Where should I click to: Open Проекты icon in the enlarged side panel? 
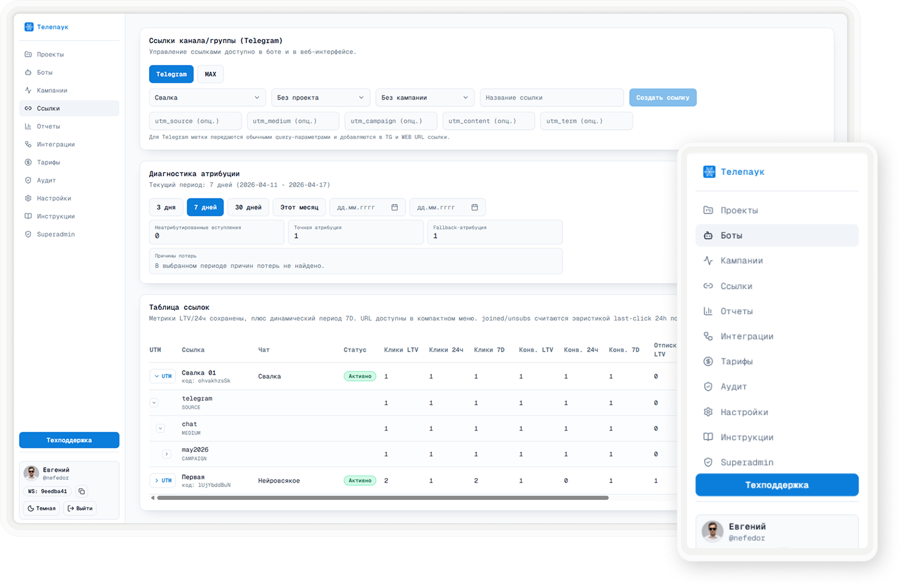pyautogui.click(x=708, y=210)
